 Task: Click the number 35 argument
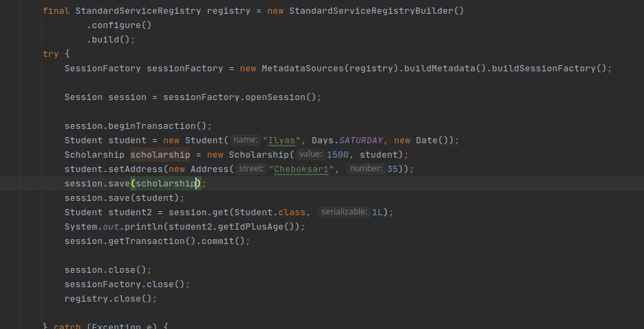point(393,169)
